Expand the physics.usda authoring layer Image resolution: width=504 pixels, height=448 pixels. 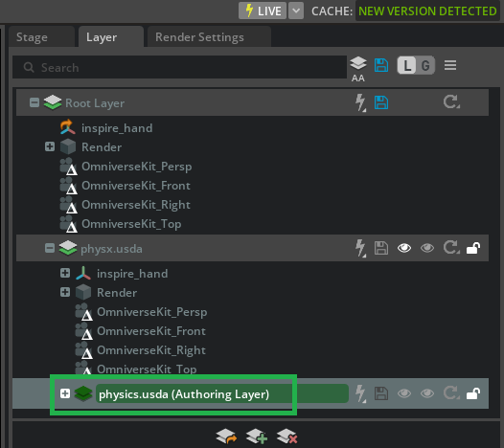click(65, 393)
